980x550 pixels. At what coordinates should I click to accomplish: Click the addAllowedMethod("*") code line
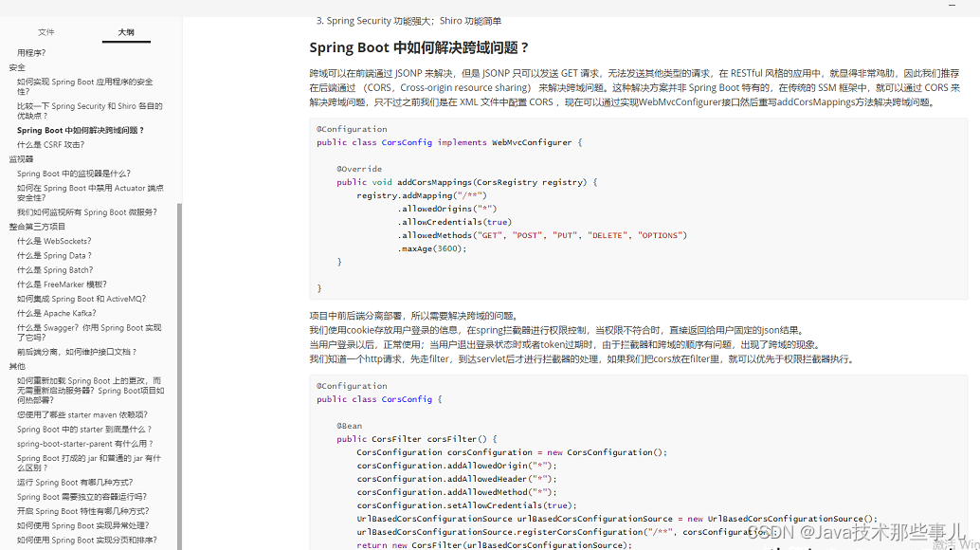[x=457, y=492]
